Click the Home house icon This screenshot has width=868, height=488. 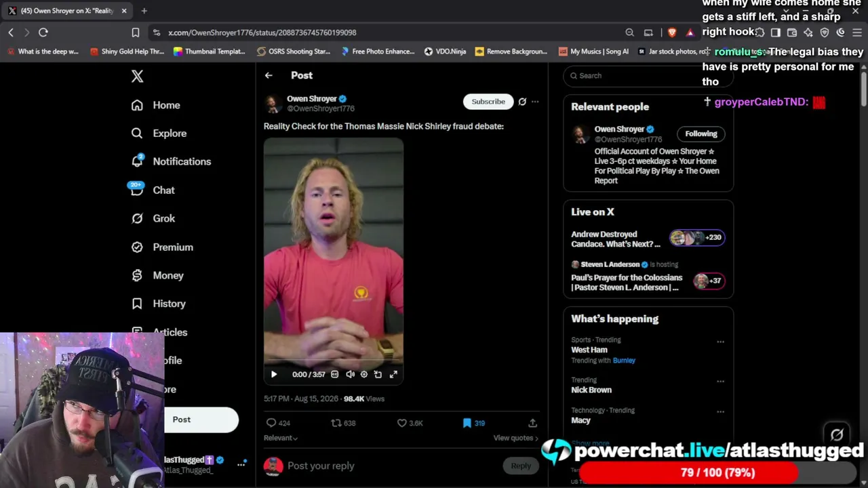coord(137,105)
